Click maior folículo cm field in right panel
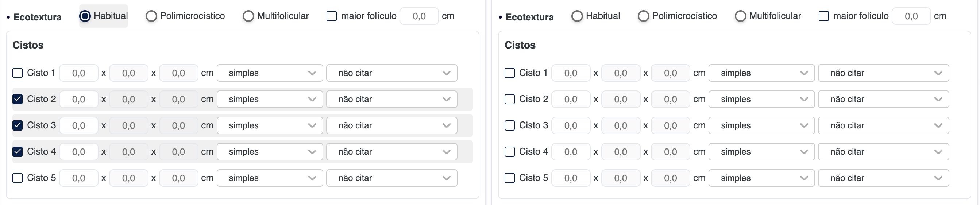The height and width of the screenshot is (205, 980). click(911, 16)
